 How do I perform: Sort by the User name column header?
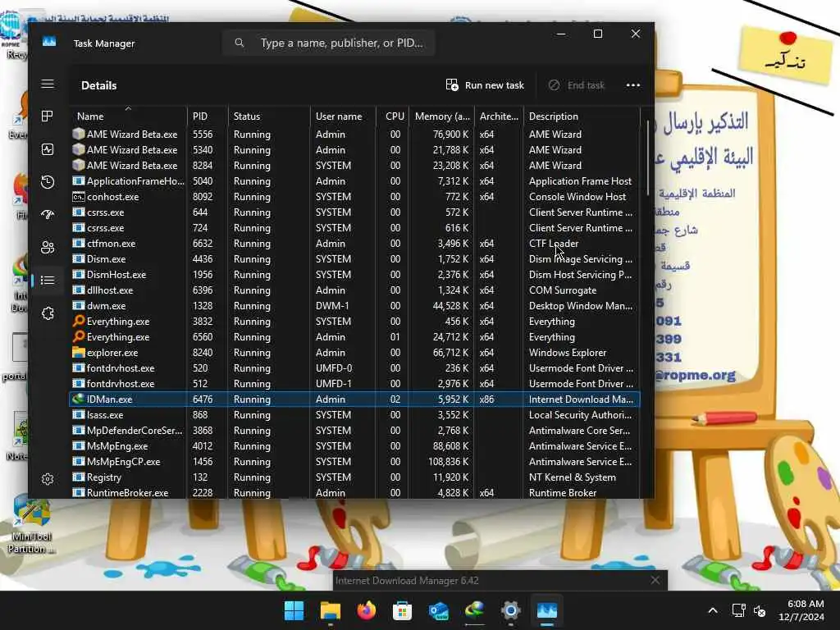pos(342,116)
